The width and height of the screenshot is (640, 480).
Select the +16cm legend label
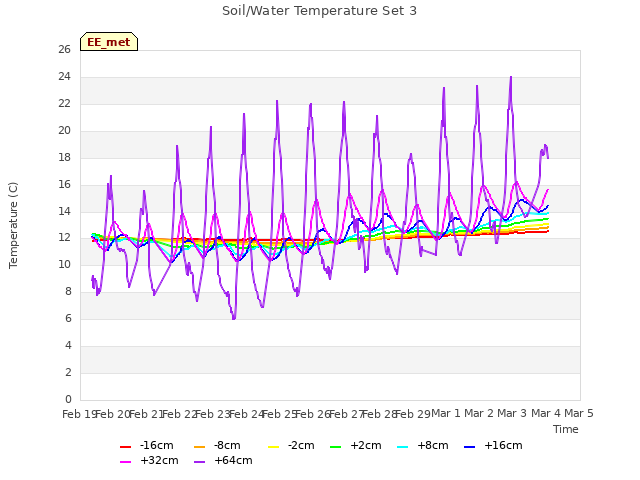[x=503, y=445]
